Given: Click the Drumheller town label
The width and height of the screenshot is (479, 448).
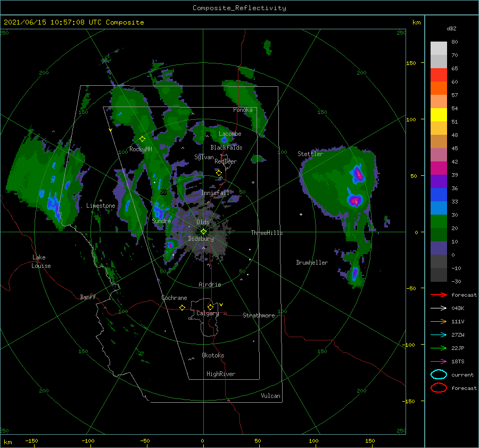Looking at the screenshot, I should (x=312, y=263).
